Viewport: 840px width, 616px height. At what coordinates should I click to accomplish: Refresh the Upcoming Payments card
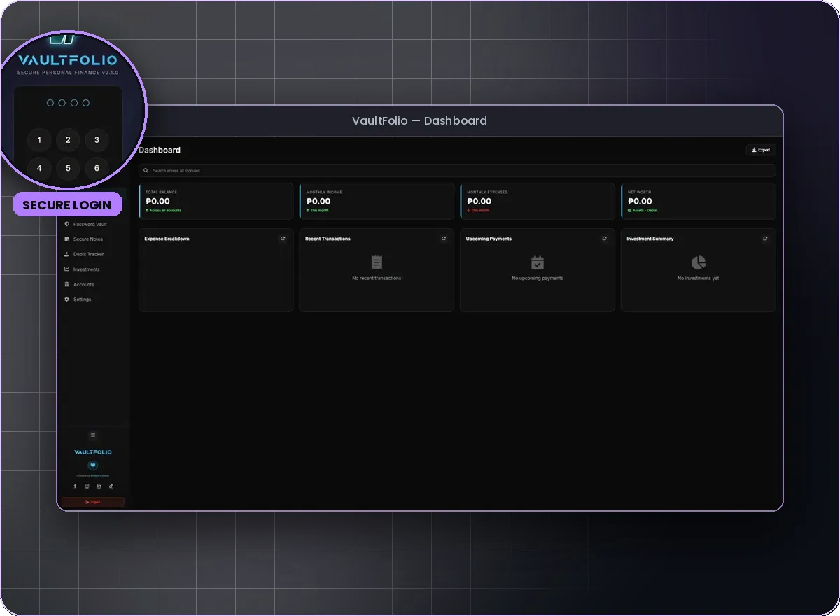pyautogui.click(x=605, y=239)
